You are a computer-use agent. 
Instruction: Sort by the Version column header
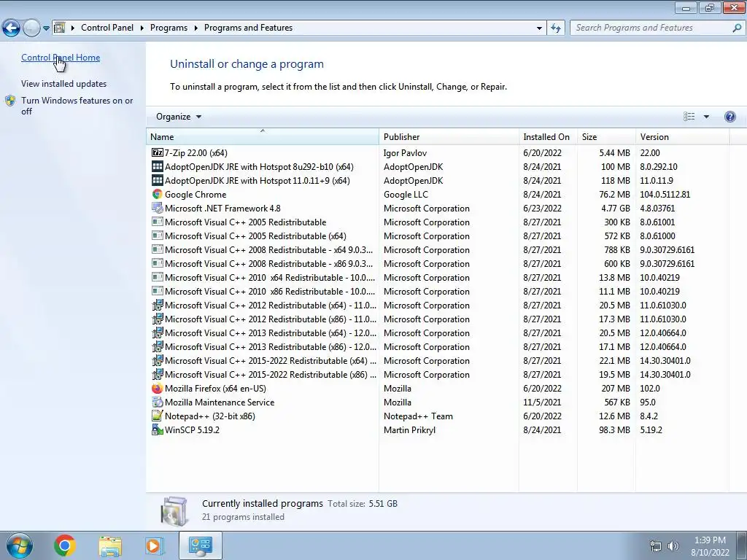click(682, 136)
